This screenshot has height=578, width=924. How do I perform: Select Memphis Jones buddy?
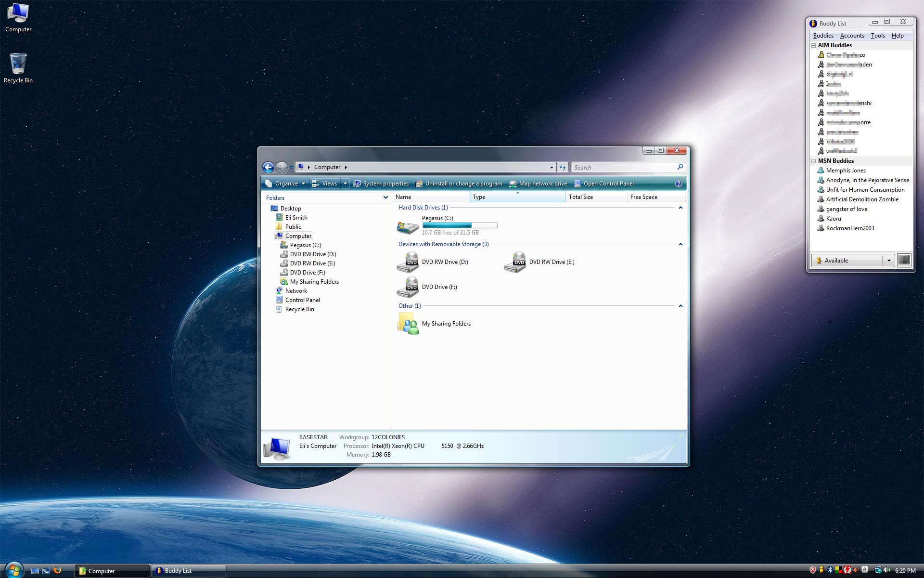pos(846,171)
